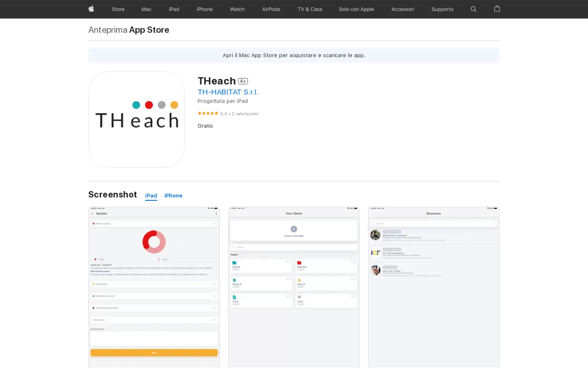The height and width of the screenshot is (368, 588).
Task: Open the iPhone navigation menu item
Action: tap(204, 9)
